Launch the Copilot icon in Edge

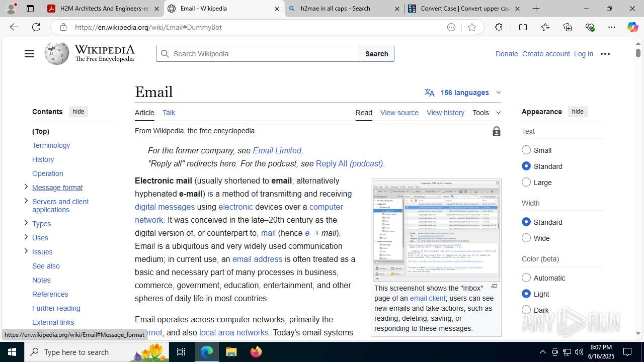(x=632, y=27)
